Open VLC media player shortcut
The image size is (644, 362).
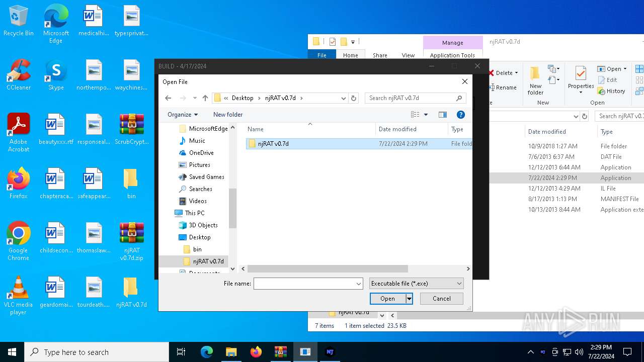19,296
